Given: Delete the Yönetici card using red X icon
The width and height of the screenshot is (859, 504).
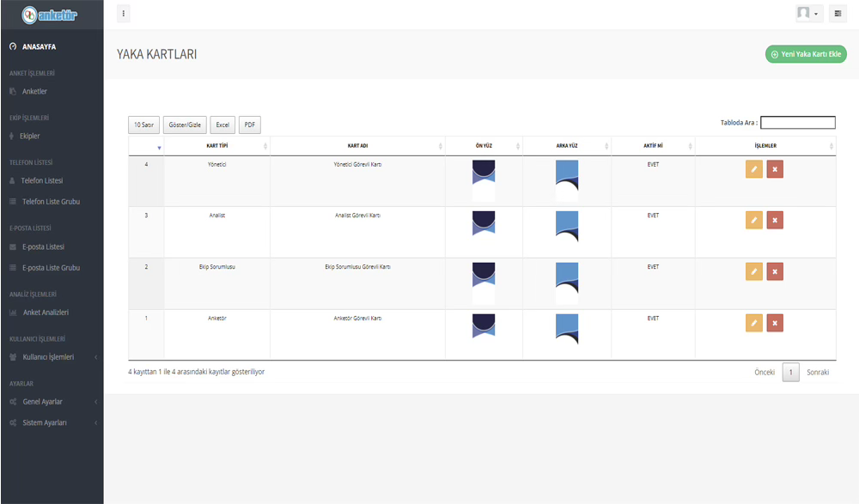Looking at the screenshot, I should point(775,169).
